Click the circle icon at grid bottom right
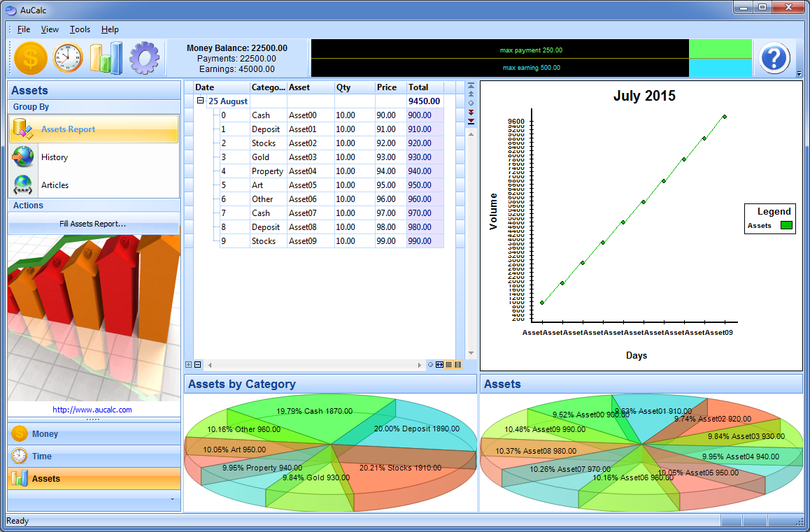810x532 pixels. (430, 365)
